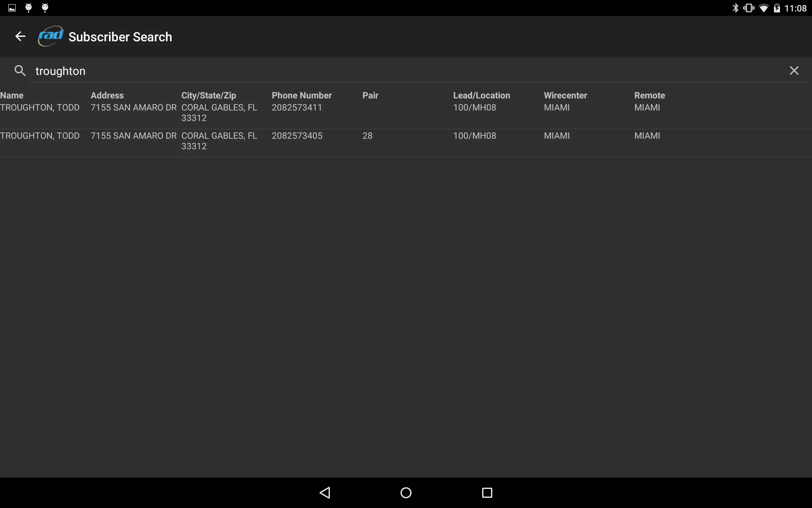
Task: Select the Name column header
Action: [12, 96]
